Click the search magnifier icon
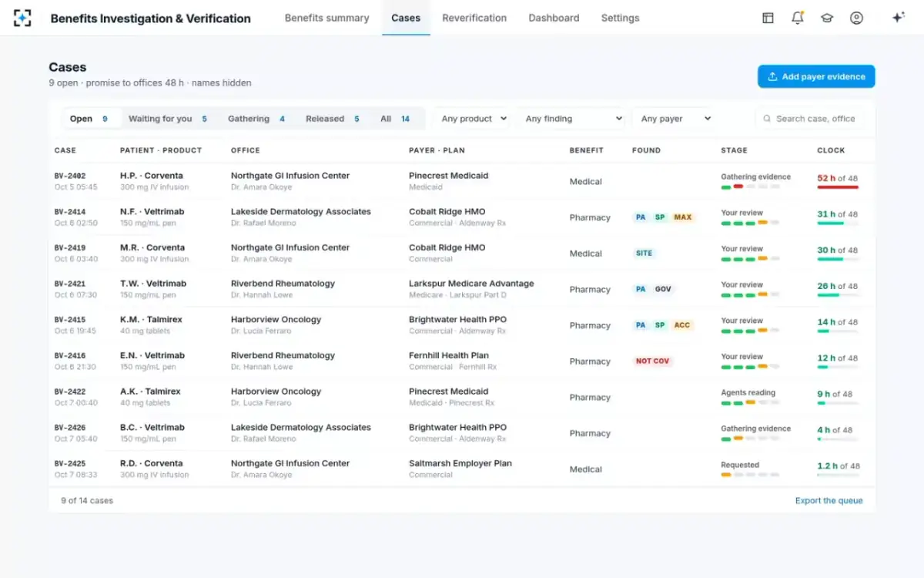Screen dimensions: 924x578 (x=767, y=119)
